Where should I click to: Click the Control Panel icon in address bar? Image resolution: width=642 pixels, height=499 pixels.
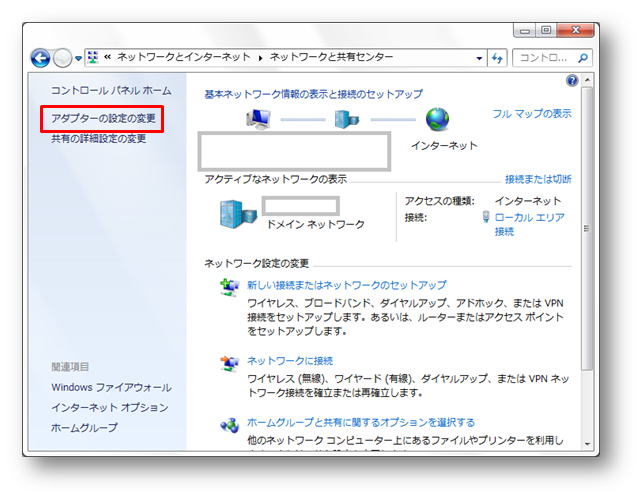[93, 57]
